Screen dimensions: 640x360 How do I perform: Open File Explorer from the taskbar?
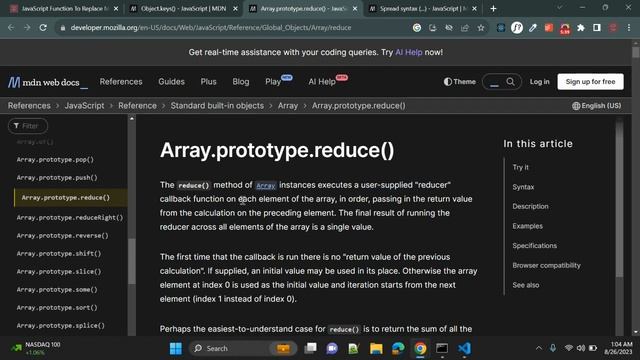tap(376, 348)
